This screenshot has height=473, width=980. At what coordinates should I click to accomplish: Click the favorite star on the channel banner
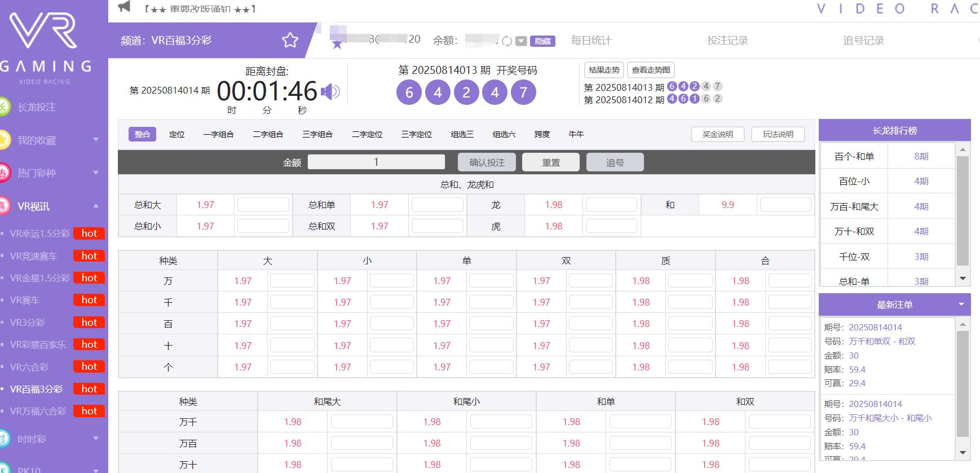click(290, 40)
